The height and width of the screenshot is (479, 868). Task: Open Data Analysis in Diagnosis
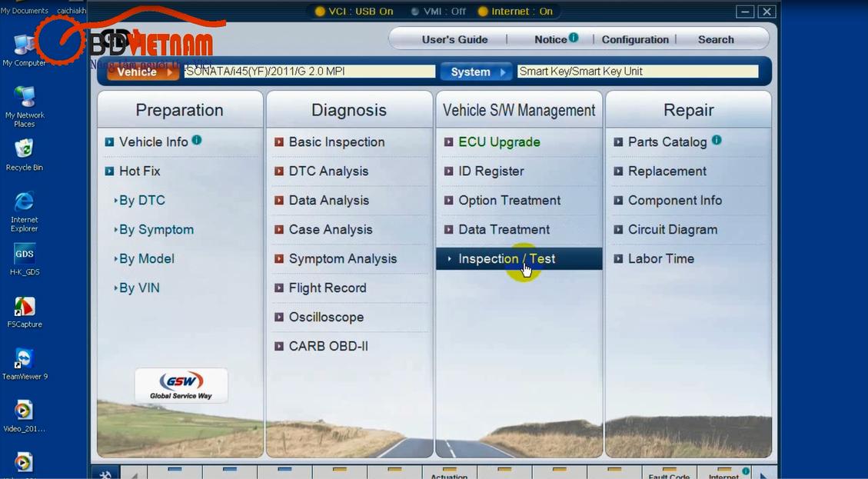329,201
